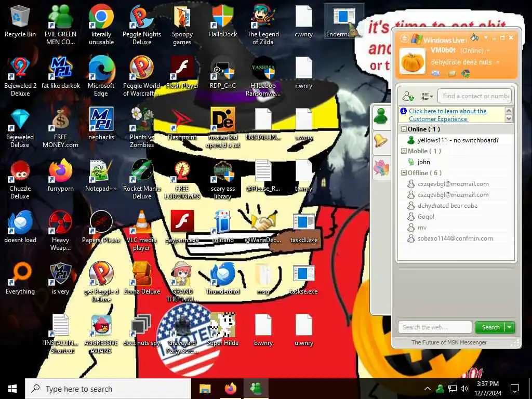This screenshot has height=399, width=532.
Task: Click the bell tab beside Messenger
Action: click(x=381, y=141)
